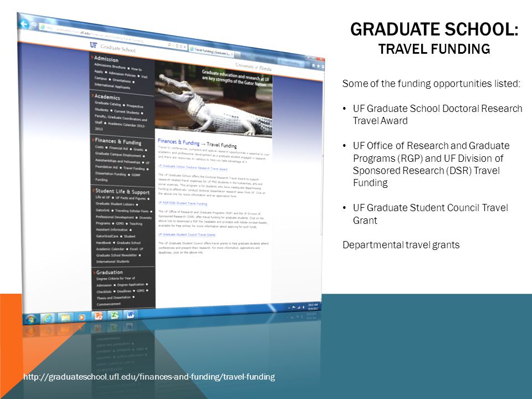Click the system tray volume icon
This screenshot has width=532, height=399.
click(x=303, y=308)
